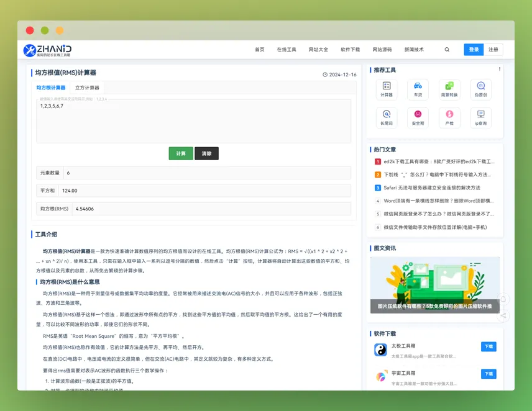532x411 pixels.
Task: Open the 伪原创 tool
Action: tap(481, 89)
